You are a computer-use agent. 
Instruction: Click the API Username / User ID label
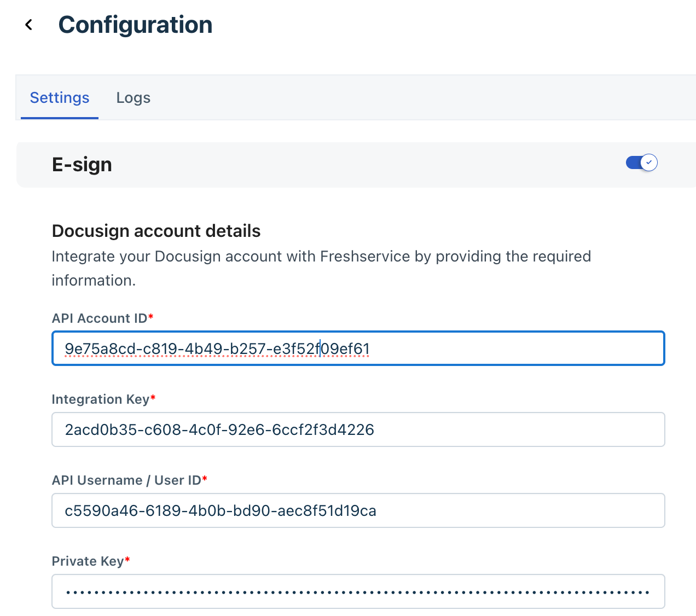pyautogui.click(x=130, y=480)
